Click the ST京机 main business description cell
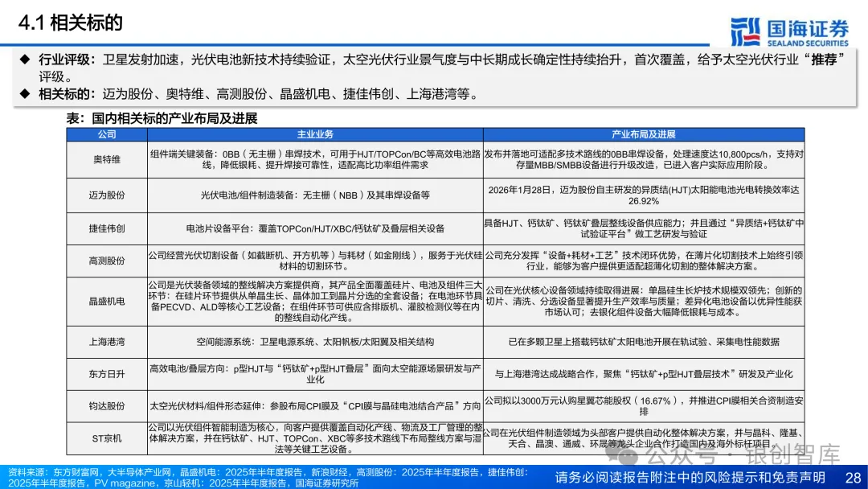The width and height of the screenshot is (868, 489). coord(315,438)
